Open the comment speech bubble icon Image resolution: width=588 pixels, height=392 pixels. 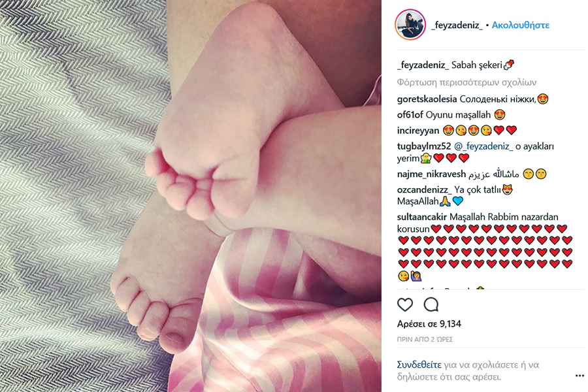431,304
